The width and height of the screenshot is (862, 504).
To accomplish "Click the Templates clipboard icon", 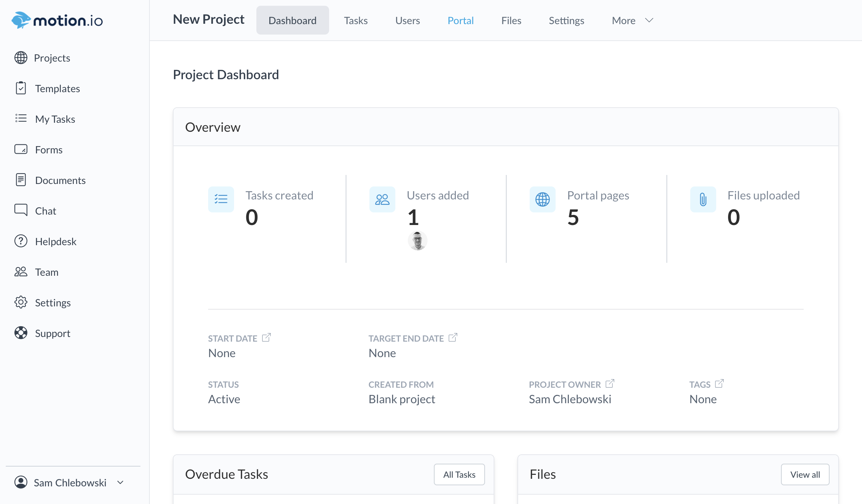I will 21,88.
